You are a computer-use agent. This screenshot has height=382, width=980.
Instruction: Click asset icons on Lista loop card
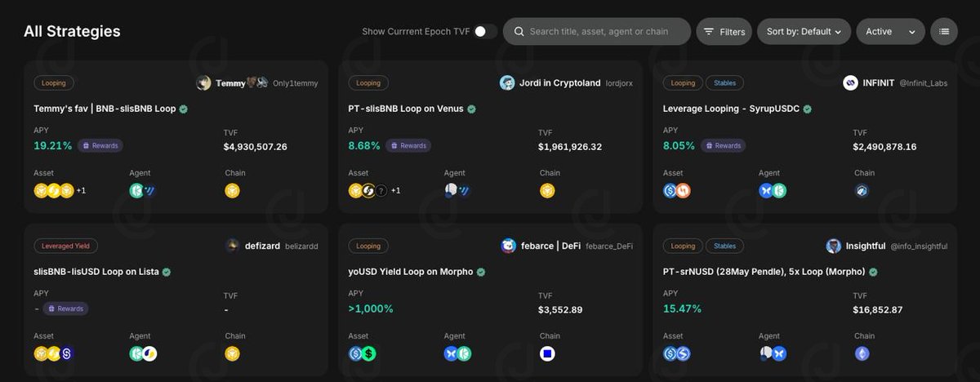54,354
